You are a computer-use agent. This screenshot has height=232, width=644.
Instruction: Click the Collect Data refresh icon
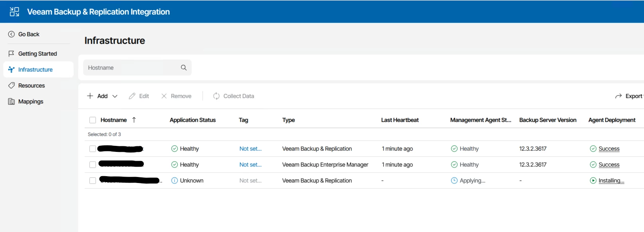point(216,96)
